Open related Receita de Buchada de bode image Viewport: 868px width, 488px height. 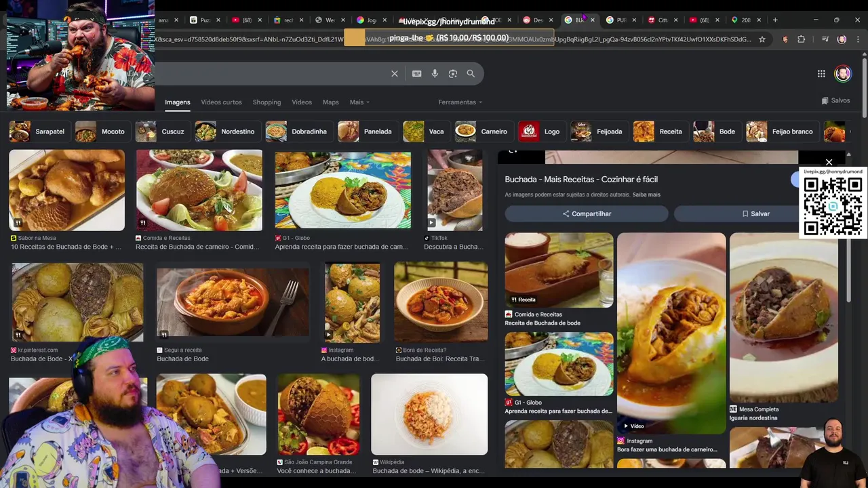click(x=559, y=270)
